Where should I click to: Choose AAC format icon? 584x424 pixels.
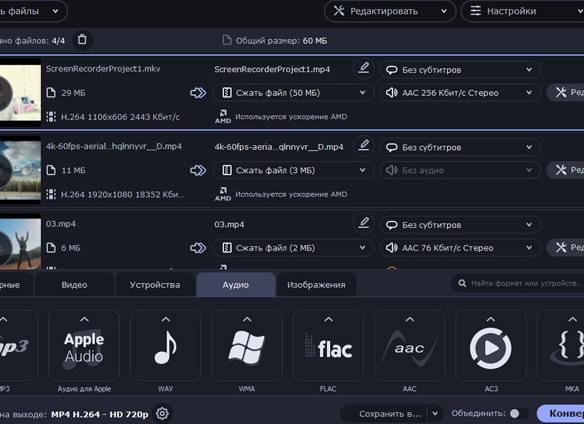(409, 348)
